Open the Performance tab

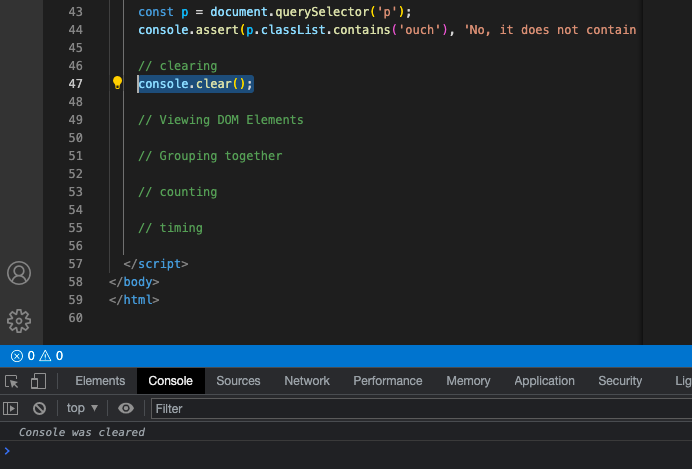pos(388,381)
